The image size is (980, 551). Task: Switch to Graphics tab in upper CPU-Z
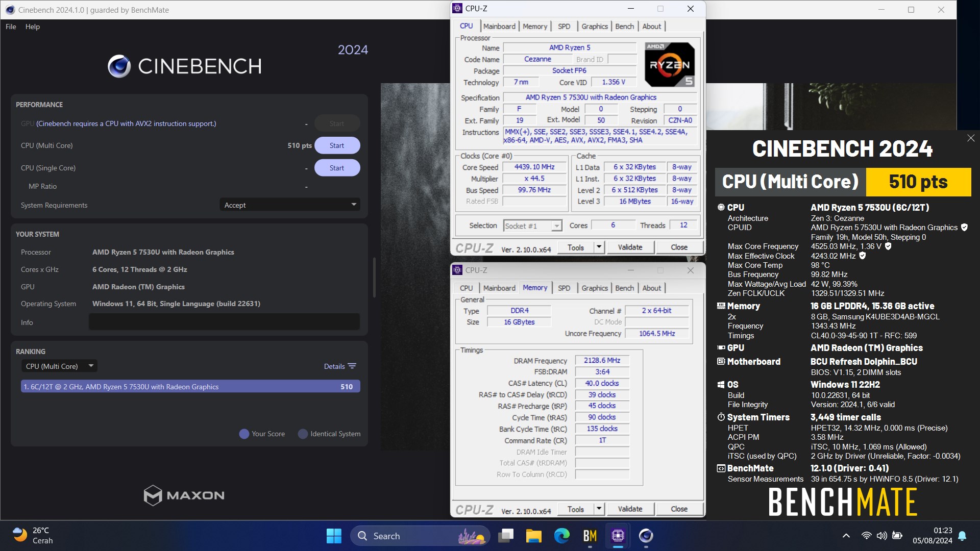point(595,27)
